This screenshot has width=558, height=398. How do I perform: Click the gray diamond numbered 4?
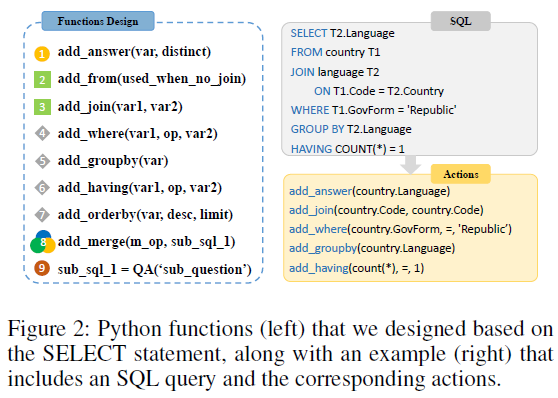click(x=42, y=133)
